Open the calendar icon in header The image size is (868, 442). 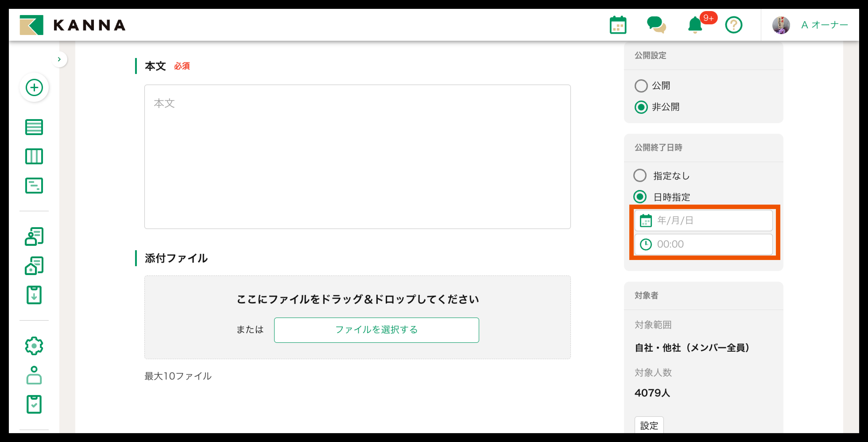618,25
